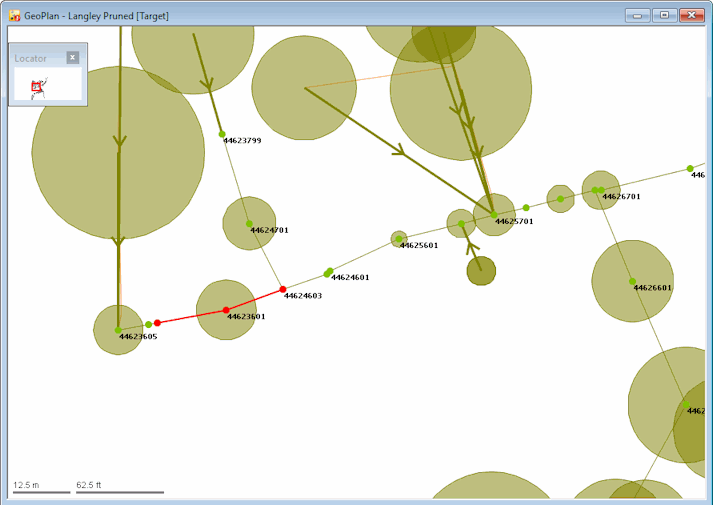Click the 62.5 ft scale bar label
The height and width of the screenshot is (505, 713).
(89, 485)
